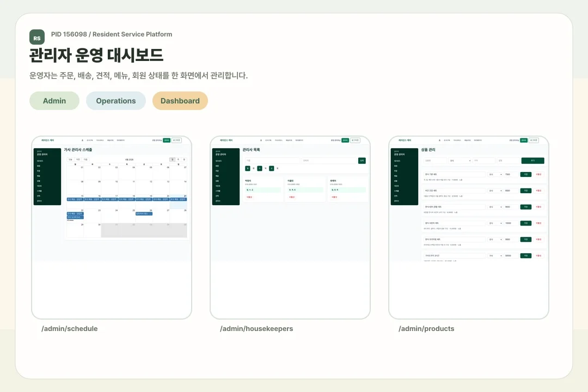
Task: Open the /admin/housekeepers preview thumbnail
Action: (290, 228)
